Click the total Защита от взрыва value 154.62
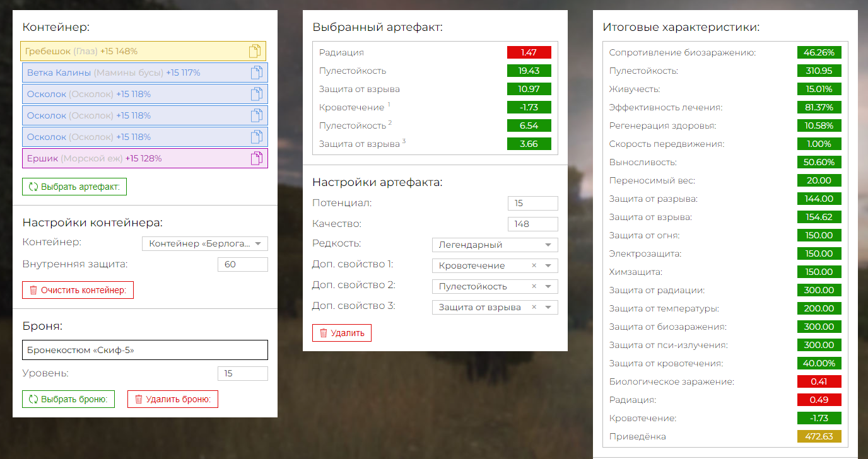 (x=819, y=217)
